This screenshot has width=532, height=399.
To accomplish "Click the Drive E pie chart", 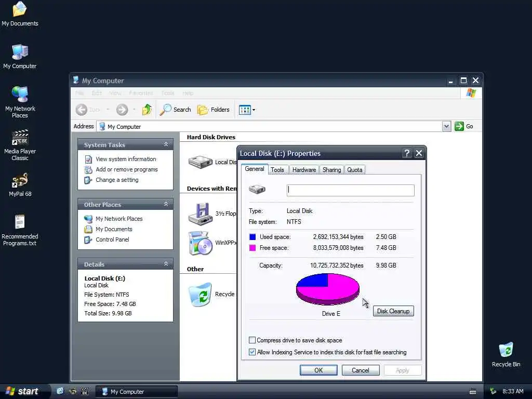I will (328, 289).
